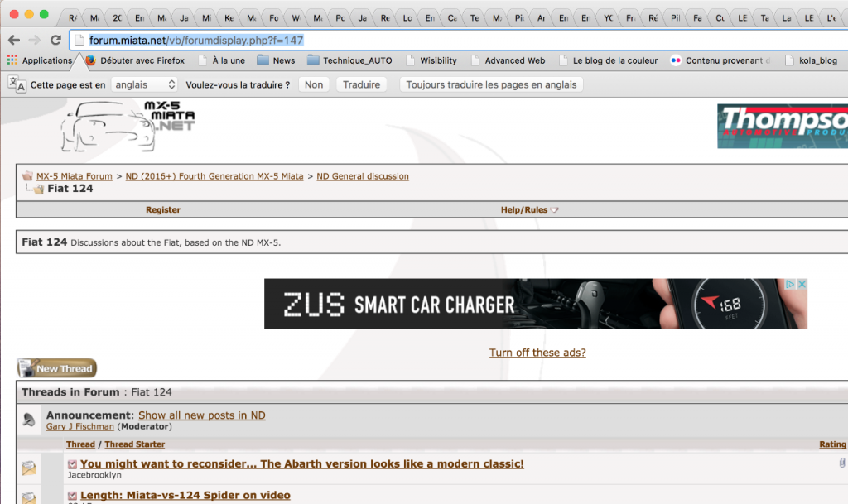Click post icon beside 'Length: Miata-vs-124 Spider'
Screen dimensions: 848x504
point(73,496)
